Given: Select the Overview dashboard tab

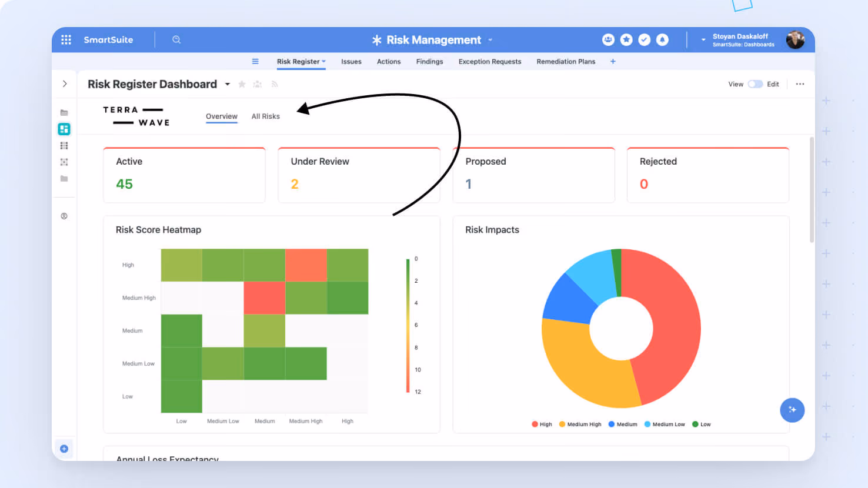Looking at the screenshot, I should tap(222, 116).
